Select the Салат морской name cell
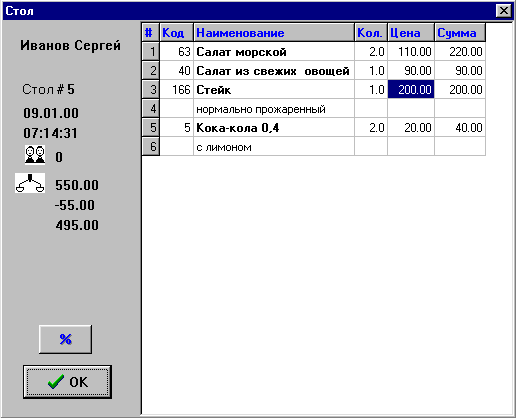This screenshot has width=516, height=418. click(x=274, y=52)
